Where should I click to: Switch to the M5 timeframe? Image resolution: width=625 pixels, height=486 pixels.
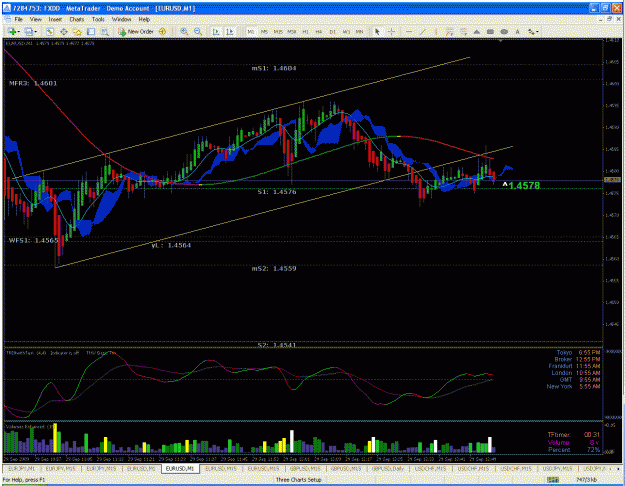click(x=264, y=31)
